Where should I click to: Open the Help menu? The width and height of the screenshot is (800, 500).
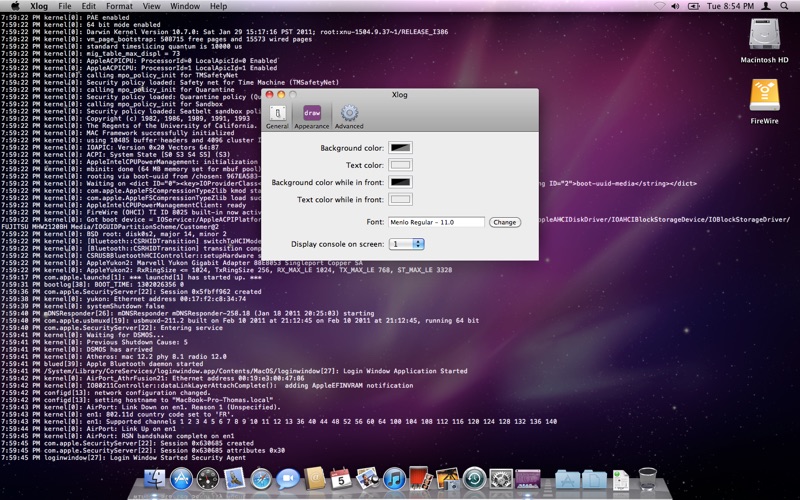(218, 6)
